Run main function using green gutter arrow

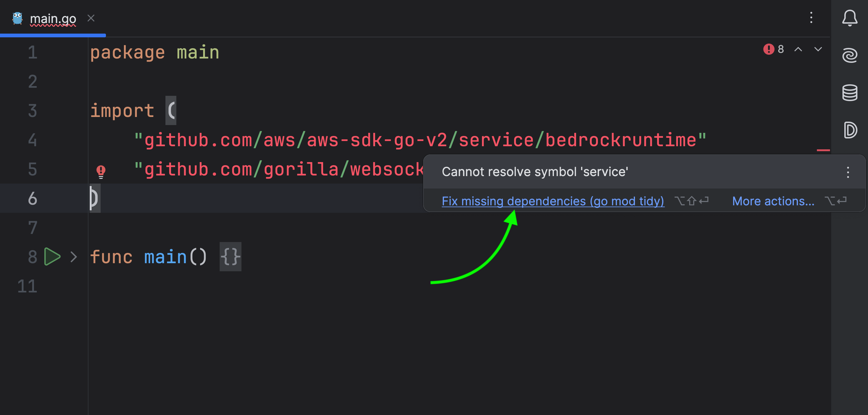(x=52, y=257)
